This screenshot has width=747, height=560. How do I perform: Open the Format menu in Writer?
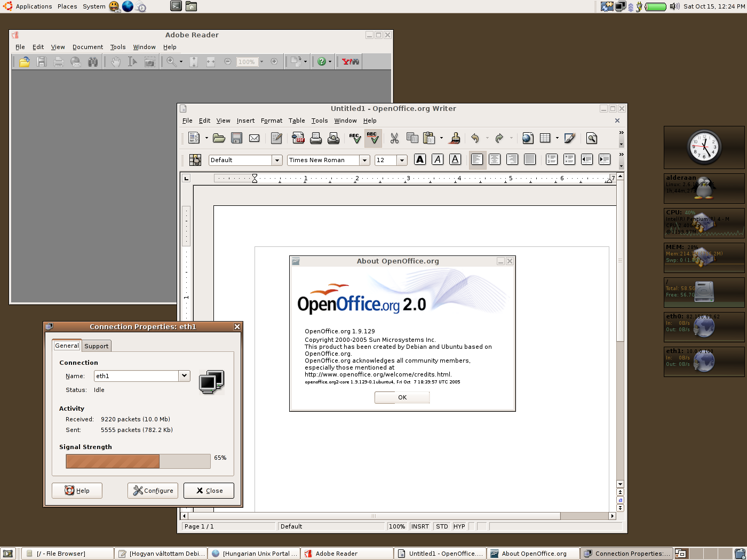click(x=272, y=121)
